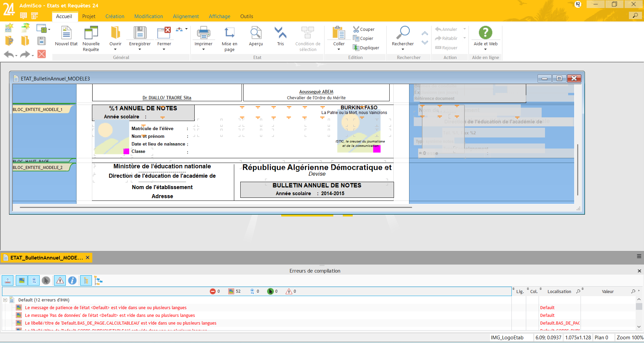Click the Dupliquer icon
The height and width of the screenshot is (343, 644).
(x=356, y=48)
